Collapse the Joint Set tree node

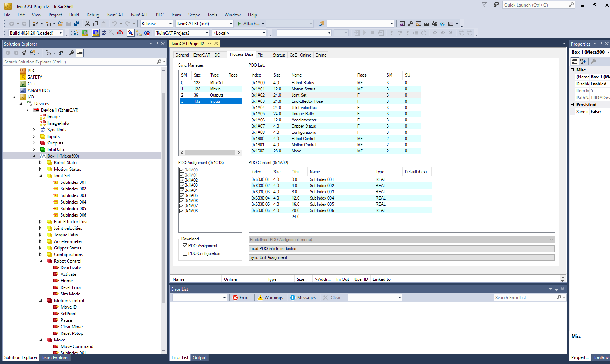[40, 176]
